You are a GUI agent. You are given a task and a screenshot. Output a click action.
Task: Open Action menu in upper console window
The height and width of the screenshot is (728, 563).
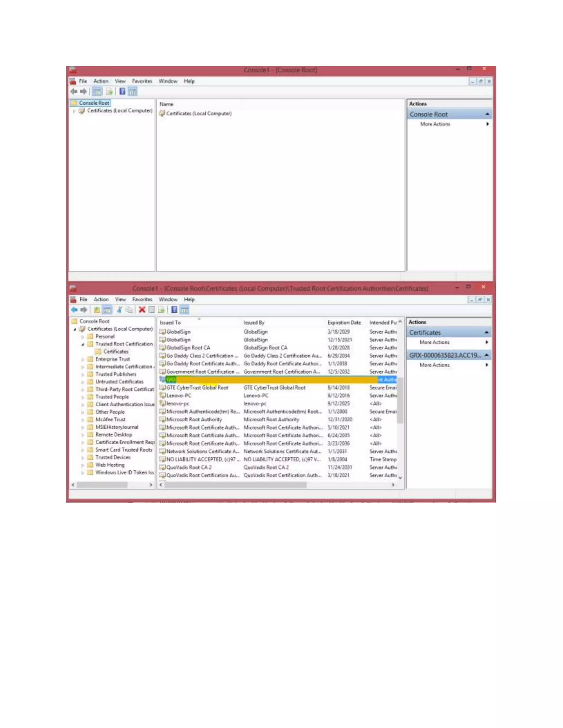(101, 81)
